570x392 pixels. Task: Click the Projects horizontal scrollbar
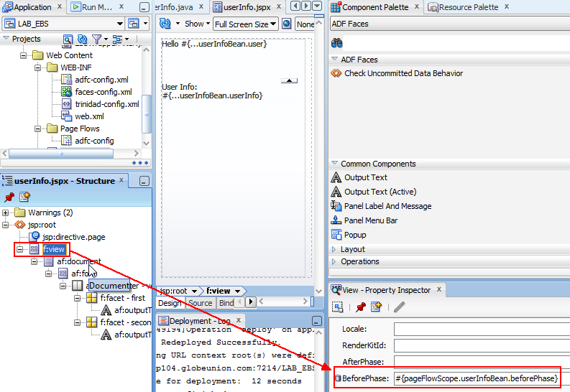[60, 154]
